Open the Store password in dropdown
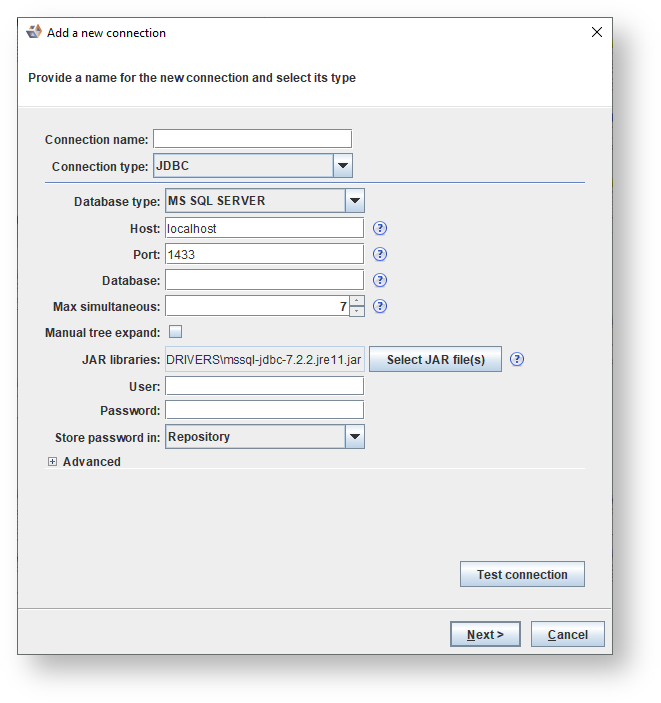Viewport: 661px width, 703px height. (355, 436)
